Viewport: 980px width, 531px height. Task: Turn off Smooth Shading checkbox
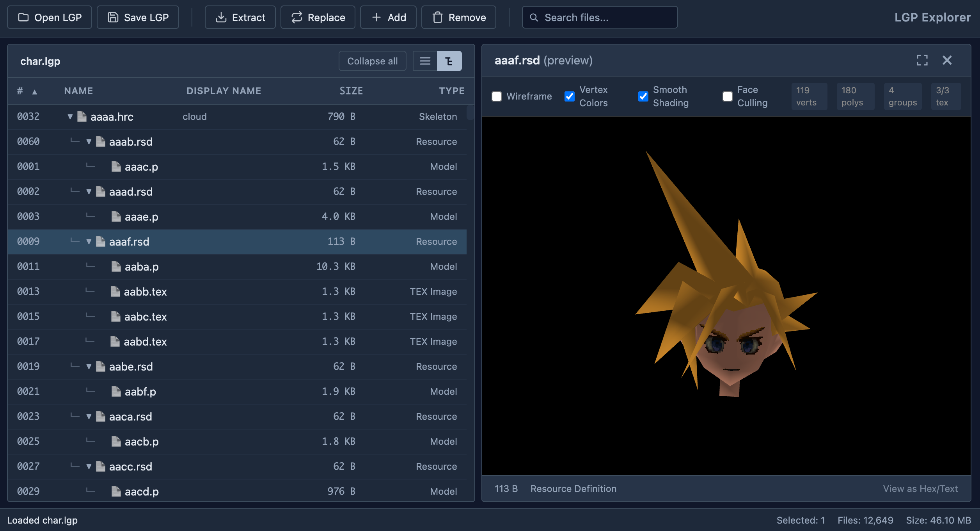click(x=643, y=96)
